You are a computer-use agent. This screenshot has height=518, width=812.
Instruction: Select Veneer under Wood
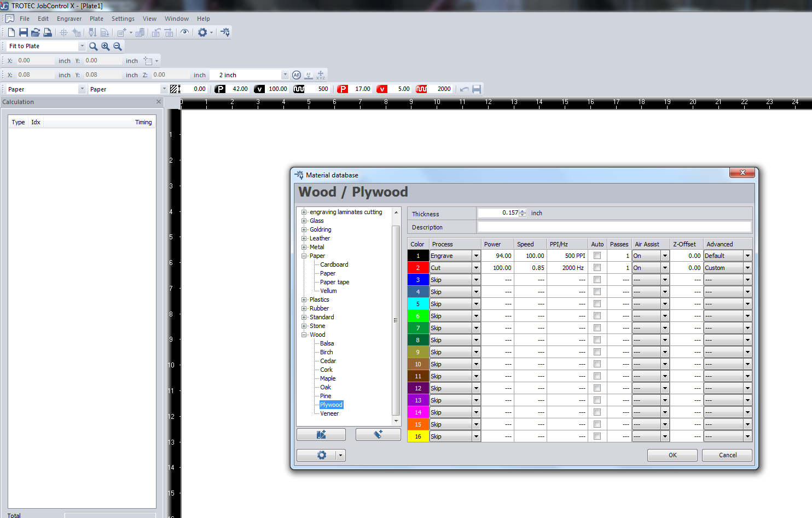[x=329, y=413]
